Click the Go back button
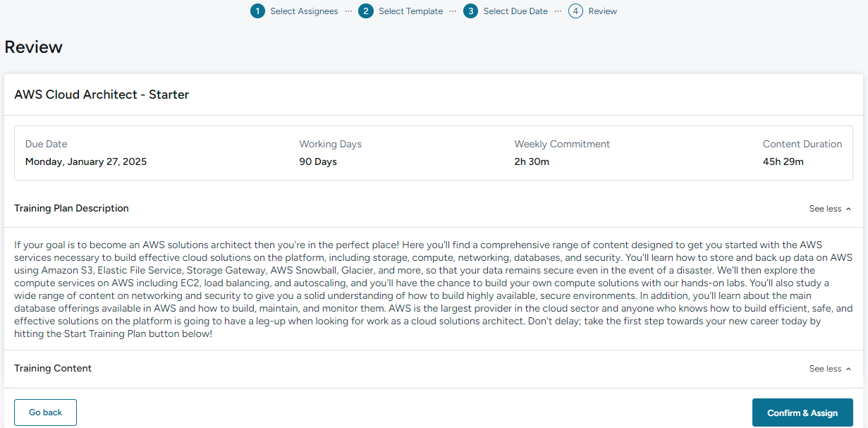Image resolution: width=868 pixels, height=428 pixels. [x=45, y=412]
